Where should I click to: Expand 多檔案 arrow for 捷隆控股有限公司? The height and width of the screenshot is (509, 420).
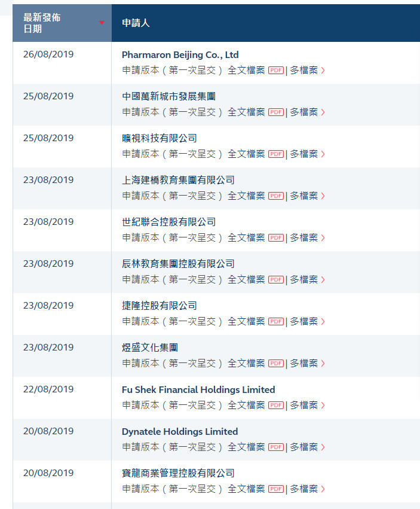[323, 321]
